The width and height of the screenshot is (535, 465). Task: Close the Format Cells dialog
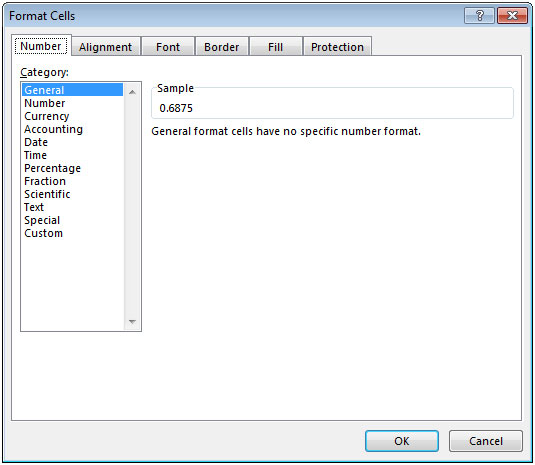[512, 16]
